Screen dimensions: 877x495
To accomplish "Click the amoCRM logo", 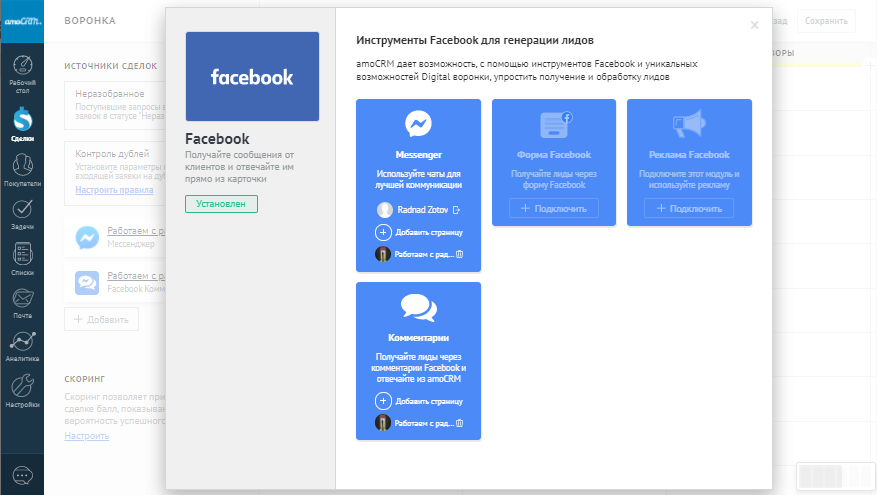I will [x=22, y=21].
